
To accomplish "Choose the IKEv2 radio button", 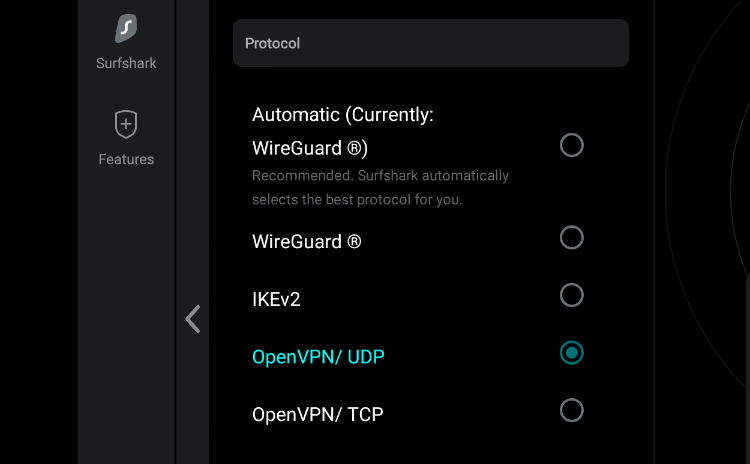I will click(x=571, y=295).
